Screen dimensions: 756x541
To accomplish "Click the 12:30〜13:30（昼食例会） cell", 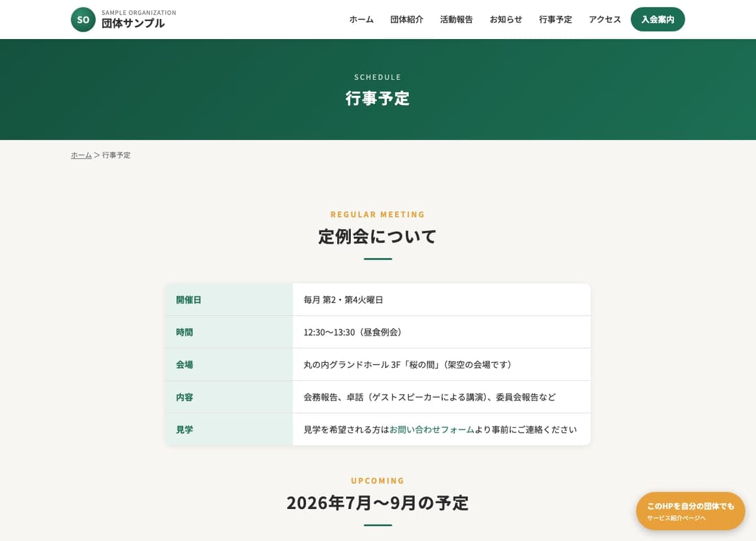I will 442,332.
